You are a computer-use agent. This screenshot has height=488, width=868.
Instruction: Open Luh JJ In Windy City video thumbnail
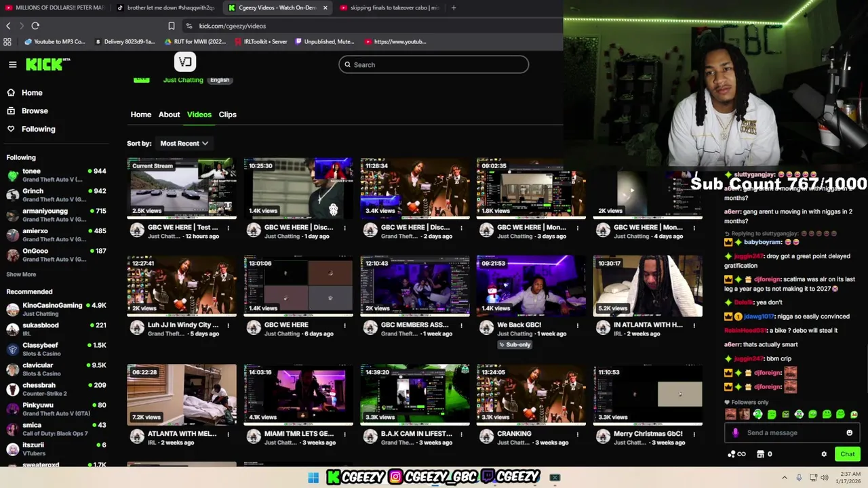182,285
